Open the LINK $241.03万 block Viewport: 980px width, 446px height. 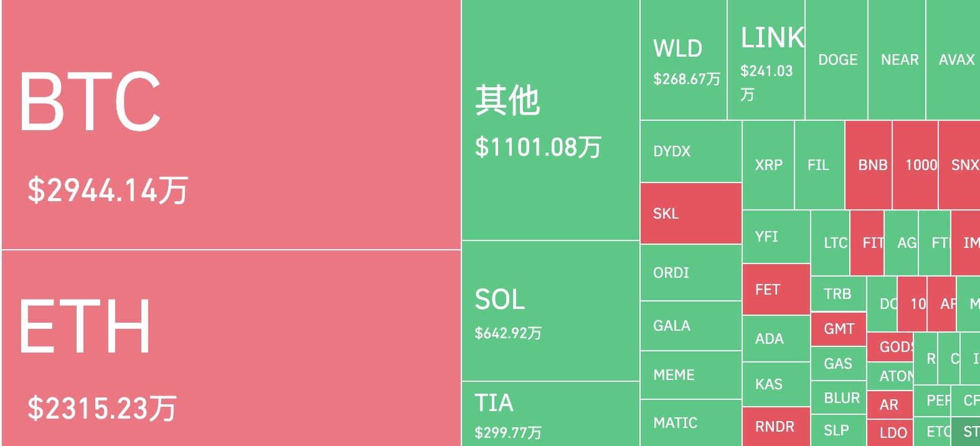(x=766, y=60)
